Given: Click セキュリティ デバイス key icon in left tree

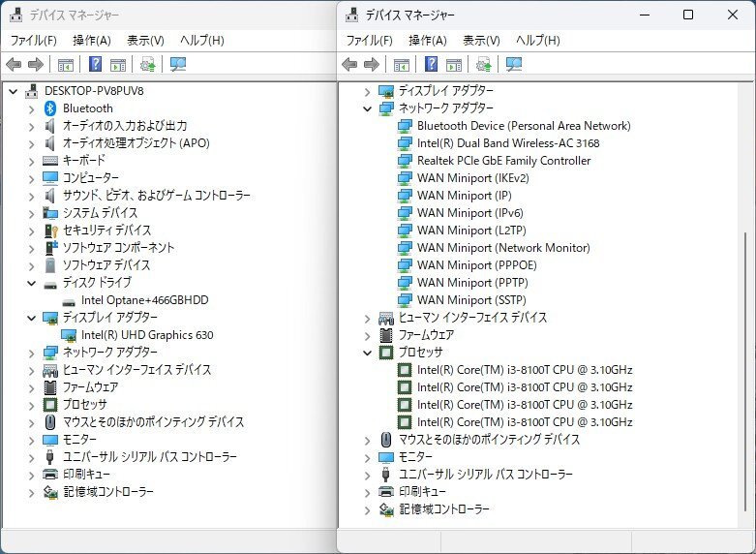Looking at the screenshot, I should pyautogui.click(x=50, y=231).
